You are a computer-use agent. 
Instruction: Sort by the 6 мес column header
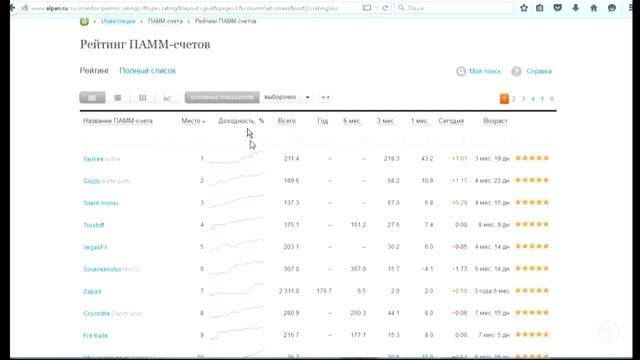(351, 121)
